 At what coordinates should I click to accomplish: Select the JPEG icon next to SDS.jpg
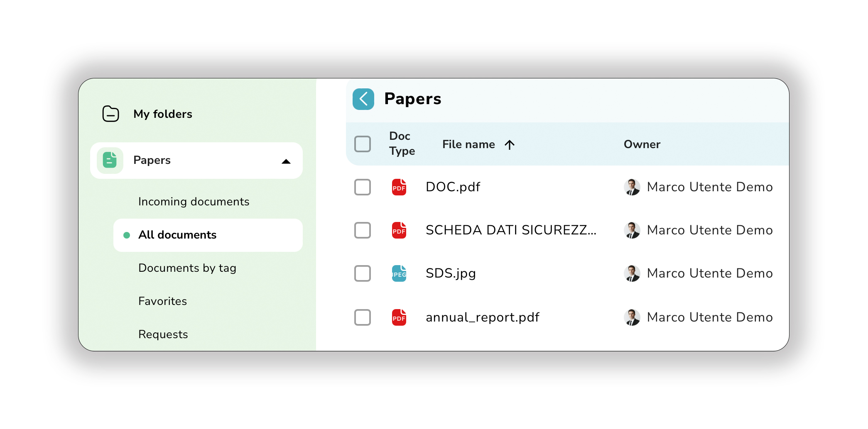click(398, 273)
